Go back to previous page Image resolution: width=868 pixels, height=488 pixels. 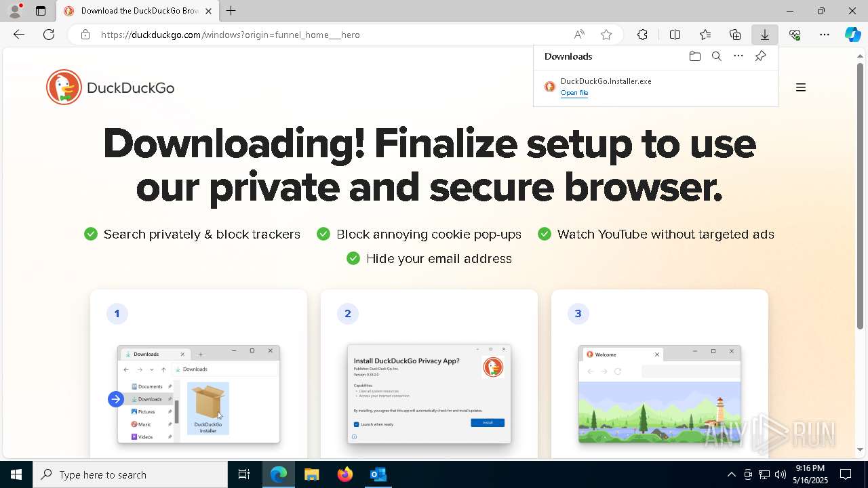coord(19,35)
